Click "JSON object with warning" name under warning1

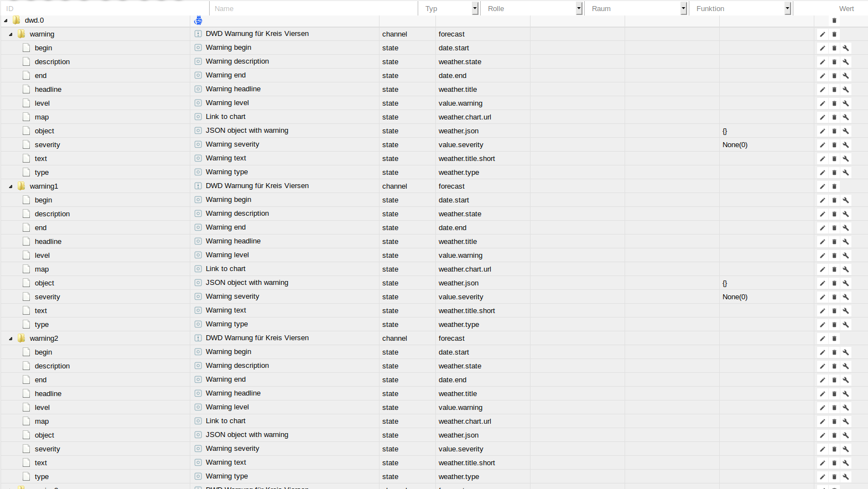[247, 283]
